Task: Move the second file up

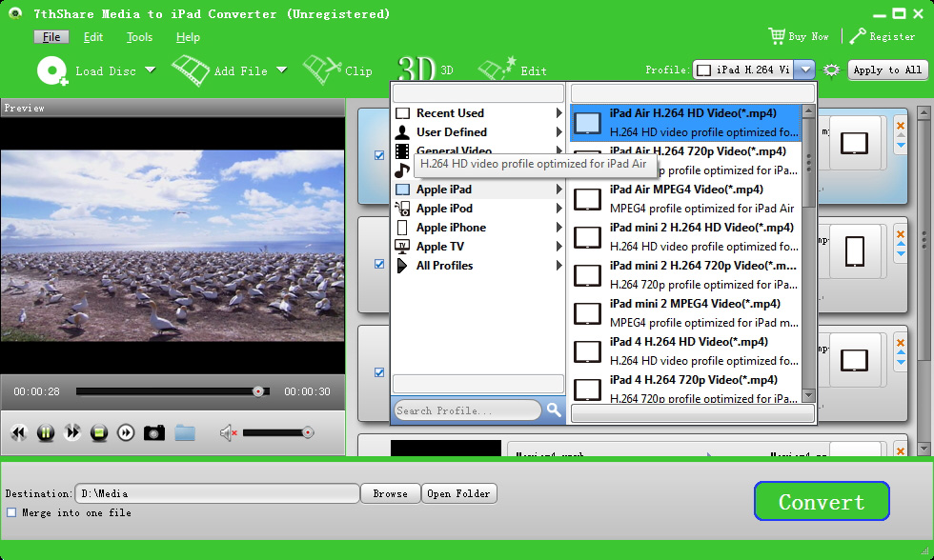Action: click(x=901, y=244)
